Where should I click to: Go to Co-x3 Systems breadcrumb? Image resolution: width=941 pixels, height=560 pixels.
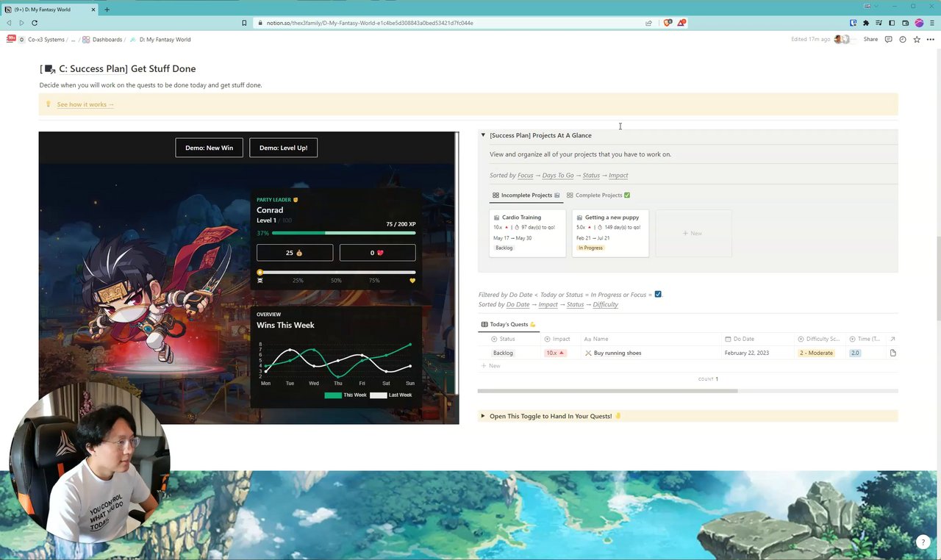[x=46, y=40]
